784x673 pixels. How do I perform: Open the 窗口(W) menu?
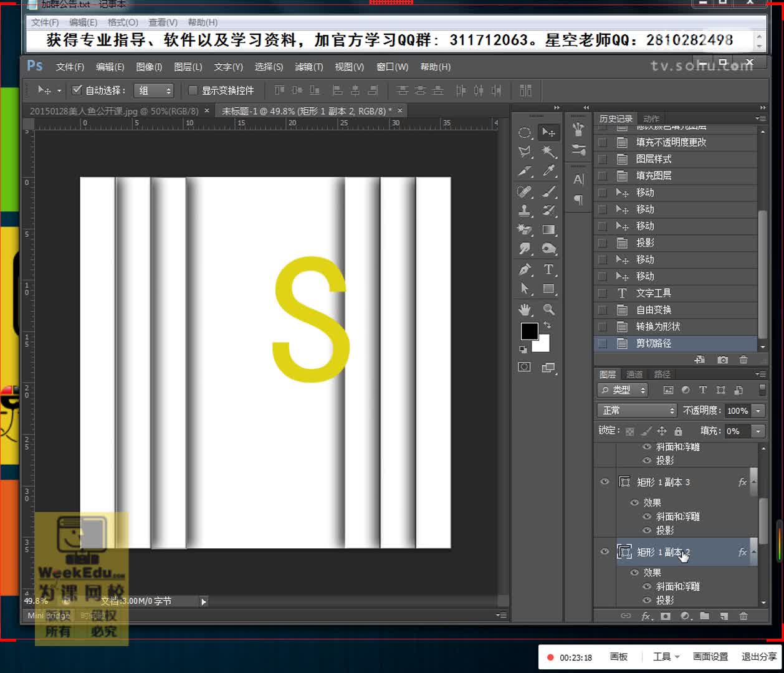pyautogui.click(x=392, y=67)
